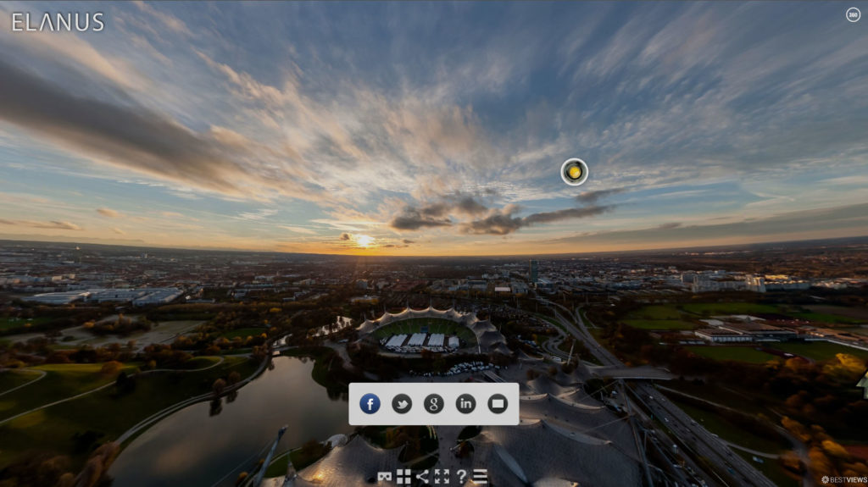Share the panorama on Facebook
The image size is (868, 487).
[370, 404]
